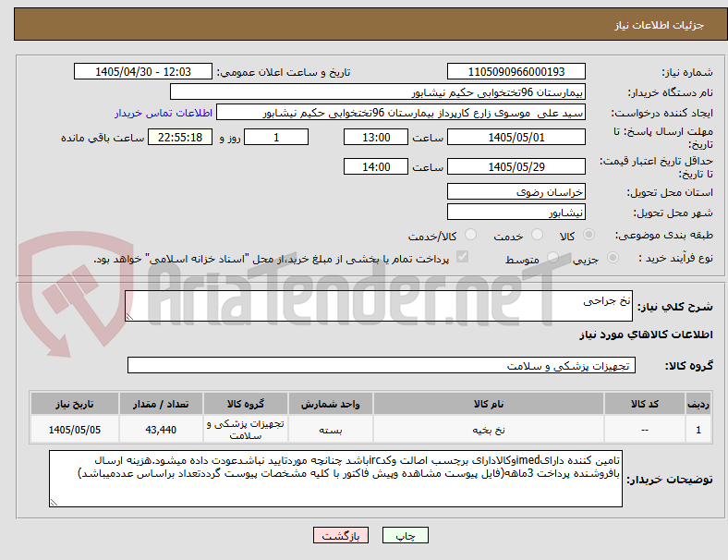Click the request creator name field
Screen dimensions: 728x560
click(x=401, y=113)
